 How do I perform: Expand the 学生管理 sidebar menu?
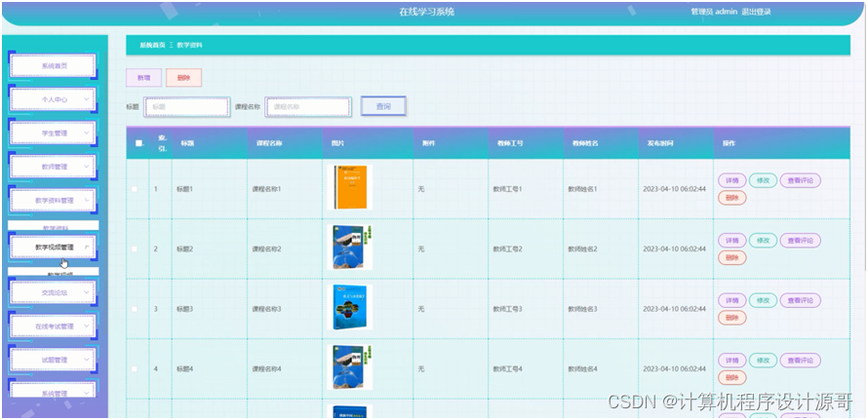(53, 134)
